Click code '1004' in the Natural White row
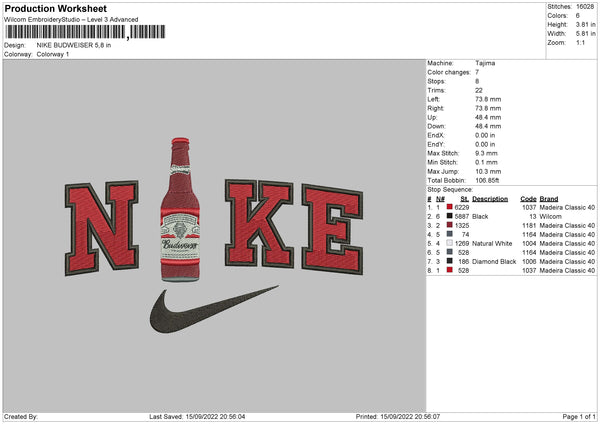This screenshot has width=600, height=424. point(529,243)
